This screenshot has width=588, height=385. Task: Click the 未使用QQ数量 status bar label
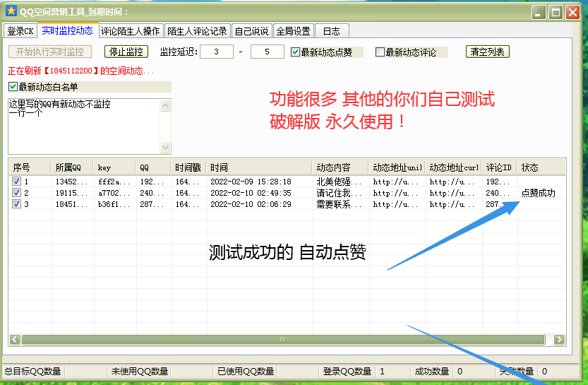pos(140,372)
